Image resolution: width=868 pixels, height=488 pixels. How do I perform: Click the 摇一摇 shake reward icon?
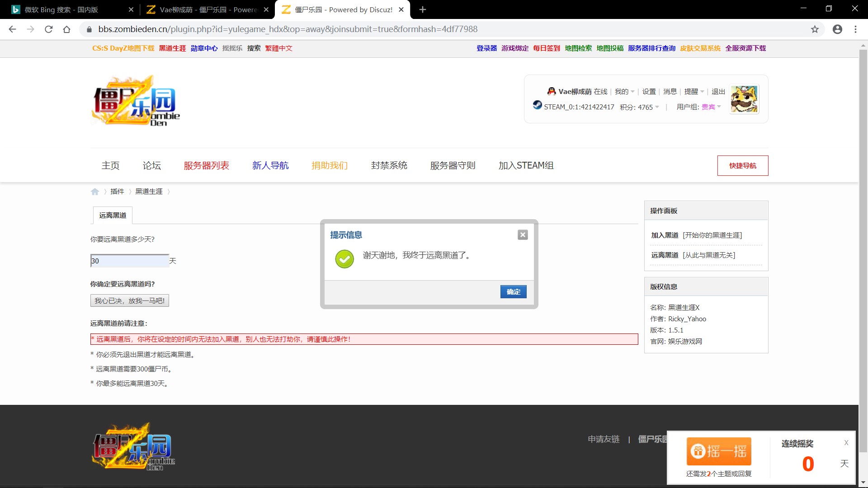(x=719, y=451)
